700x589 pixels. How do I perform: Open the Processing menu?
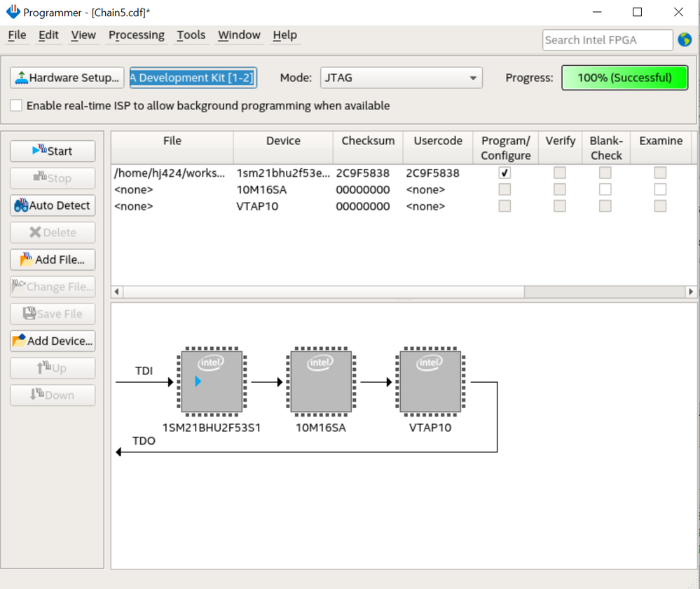pos(136,35)
